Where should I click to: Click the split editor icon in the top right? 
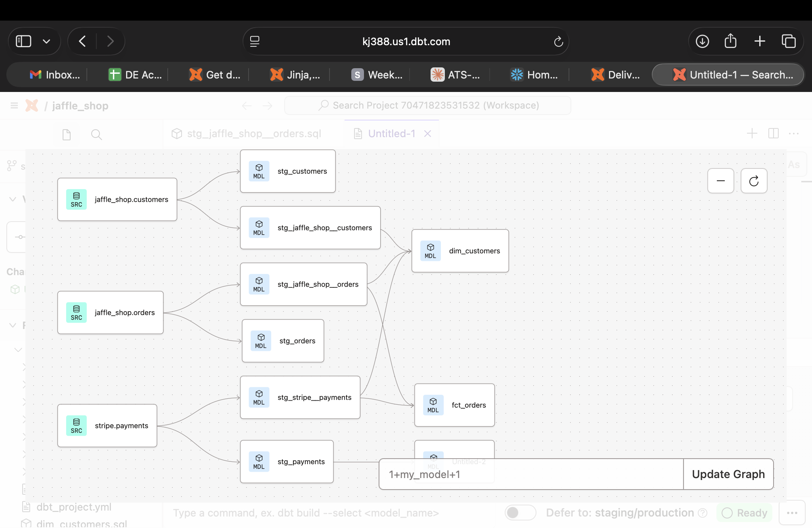point(773,134)
